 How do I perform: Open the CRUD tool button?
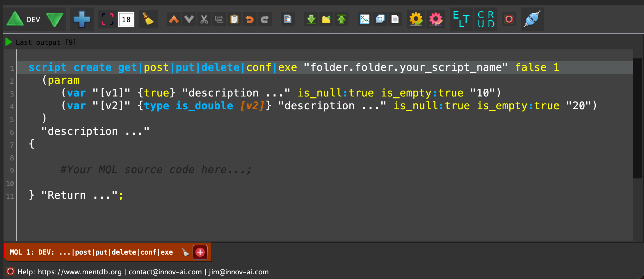(x=486, y=19)
